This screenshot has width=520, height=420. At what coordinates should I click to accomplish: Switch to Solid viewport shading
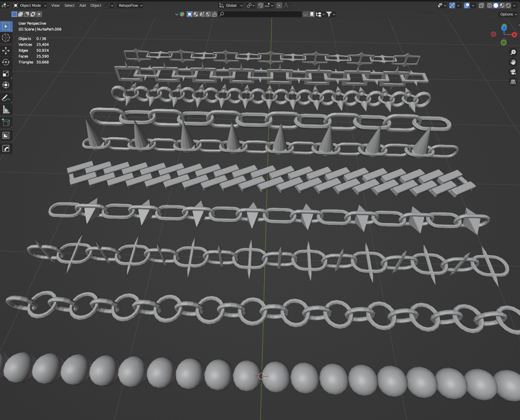click(x=496, y=6)
